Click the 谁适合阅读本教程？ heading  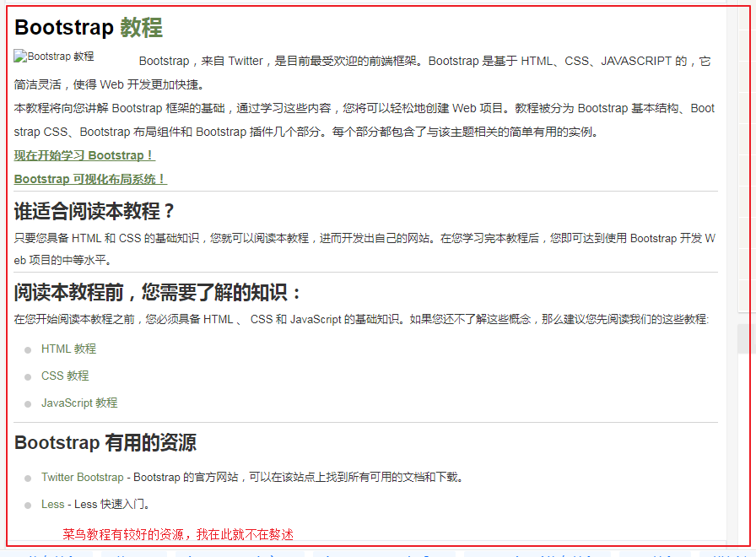click(94, 211)
